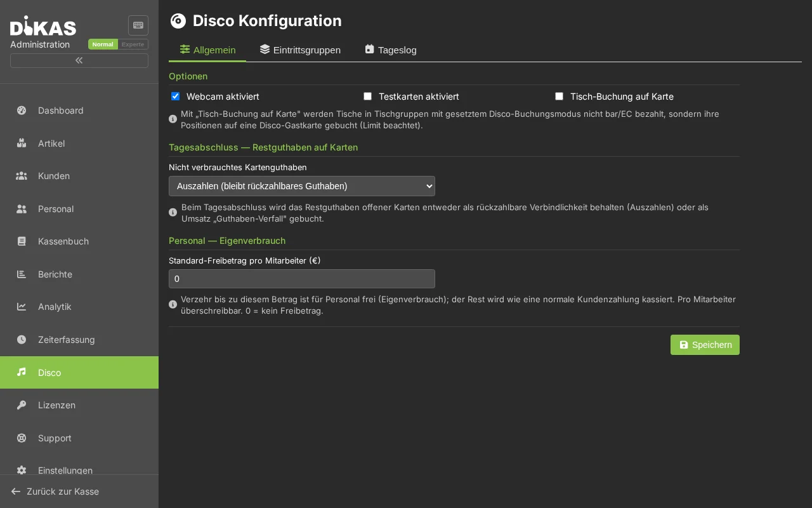Go to Berichte in the sidebar
Image resolution: width=812 pixels, height=508 pixels.
pos(79,274)
